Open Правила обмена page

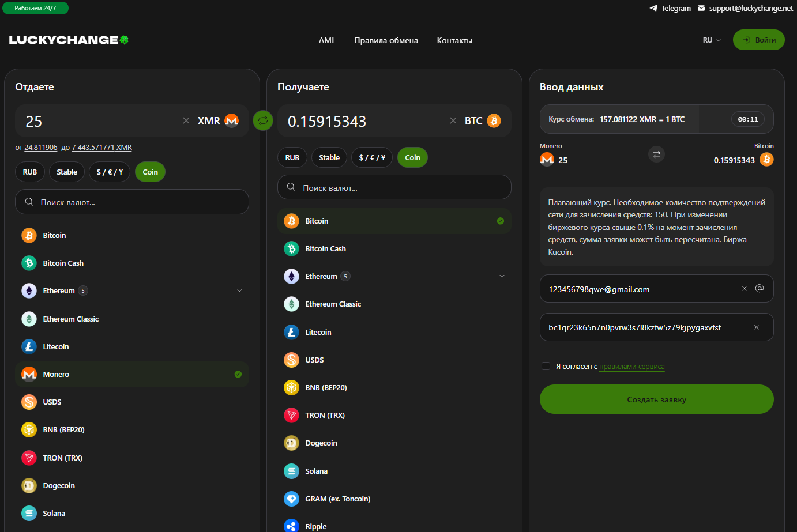click(386, 40)
